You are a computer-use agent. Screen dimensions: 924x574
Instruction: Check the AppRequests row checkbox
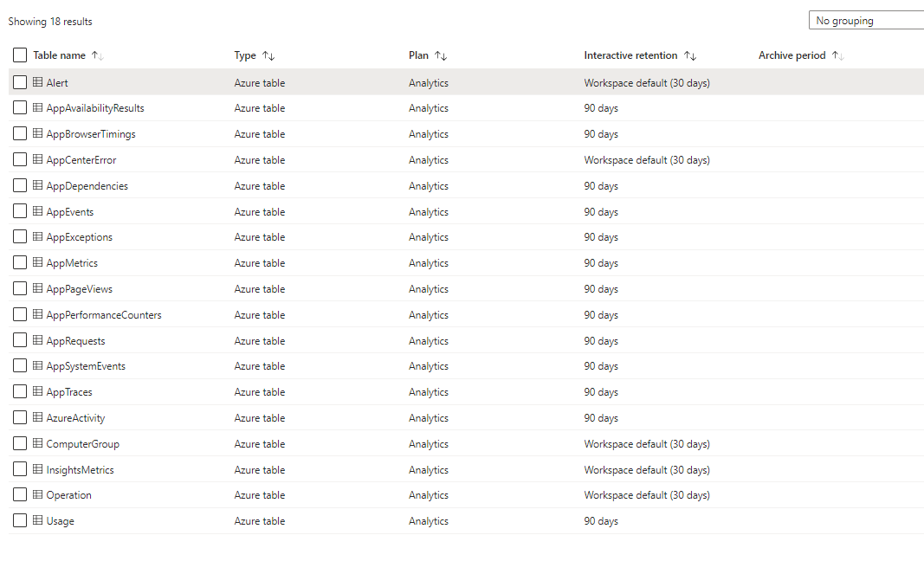(x=20, y=340)
